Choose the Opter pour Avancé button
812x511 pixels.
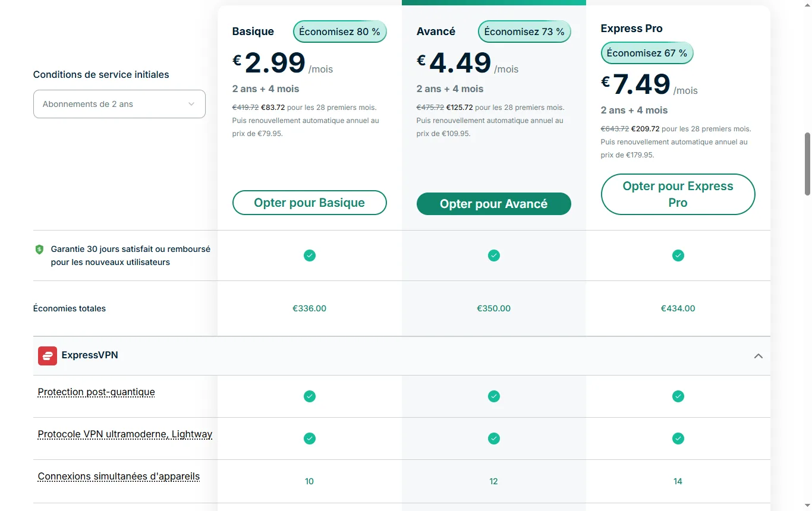tap(494, 204)
